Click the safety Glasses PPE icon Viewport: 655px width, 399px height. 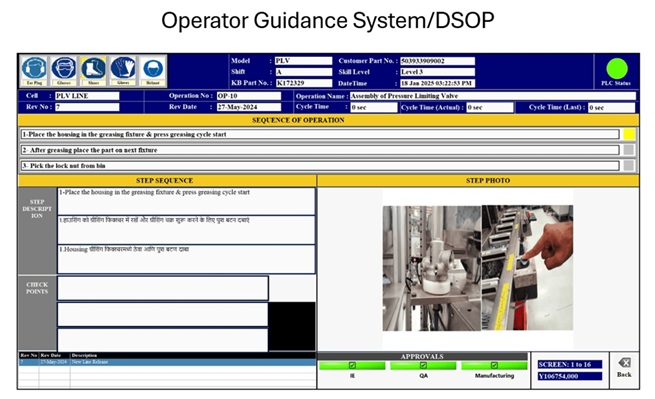point(64,71)
